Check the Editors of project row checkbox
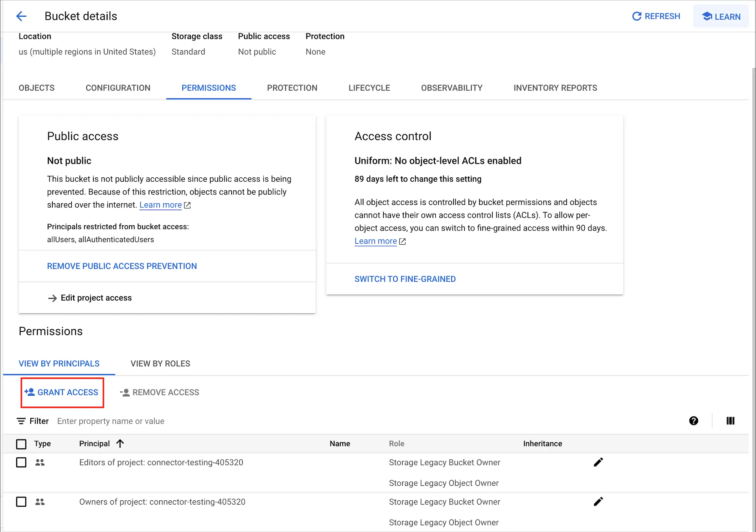The image size is (756, 532). tap(21, 463)
